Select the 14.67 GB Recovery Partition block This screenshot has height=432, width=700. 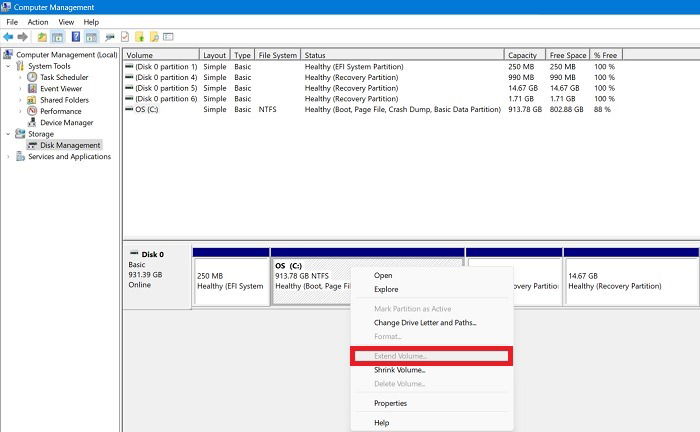(x=631, y=282)
